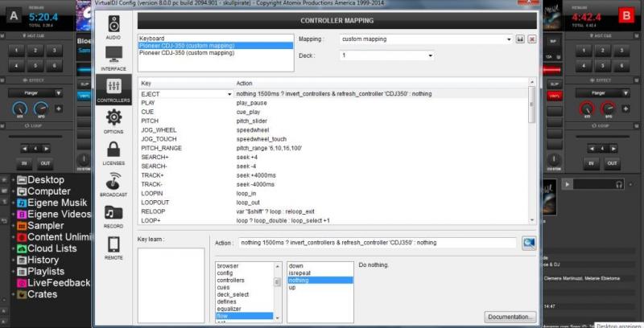Expand the EJECT key dropdown arrow
The width and height of the screenshot is (644, 328).
pyautogui.click(x=229, y=94)
